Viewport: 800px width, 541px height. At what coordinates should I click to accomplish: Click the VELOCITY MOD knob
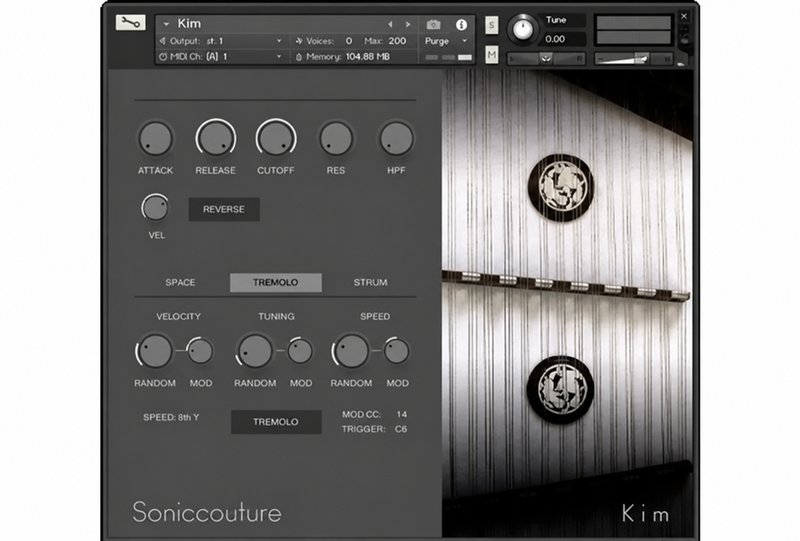(200, 351)
